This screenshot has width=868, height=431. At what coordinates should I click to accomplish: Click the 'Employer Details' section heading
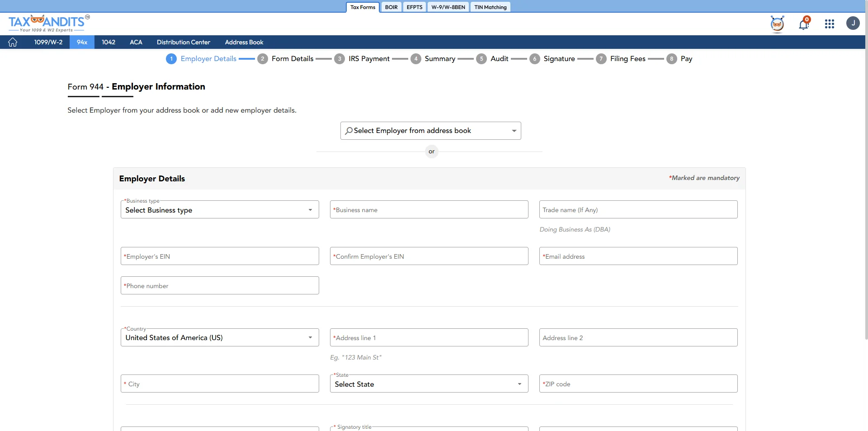(152, 179)
